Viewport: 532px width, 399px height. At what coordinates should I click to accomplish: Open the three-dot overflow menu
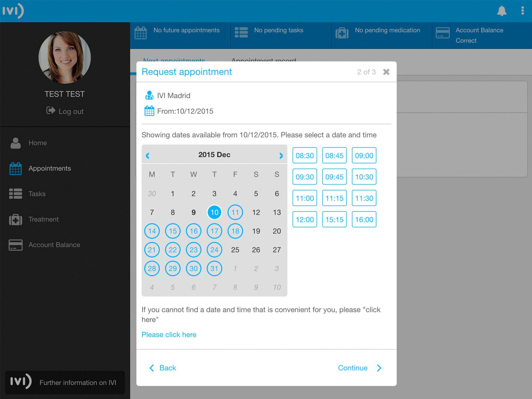pos(522,11)
